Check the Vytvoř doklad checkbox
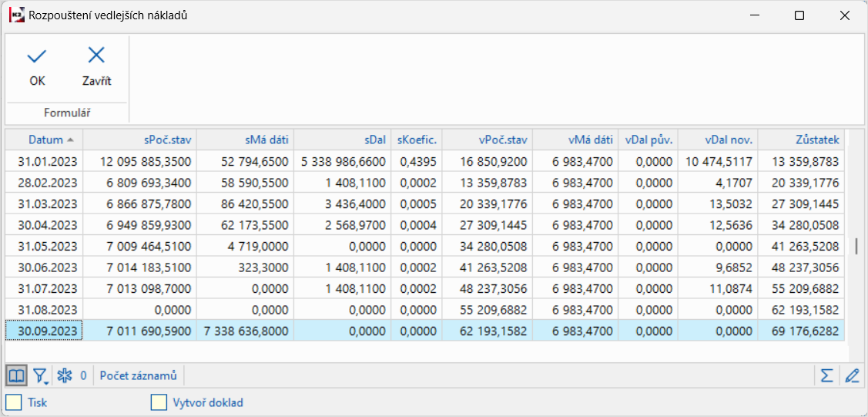 tap(159, 402)
